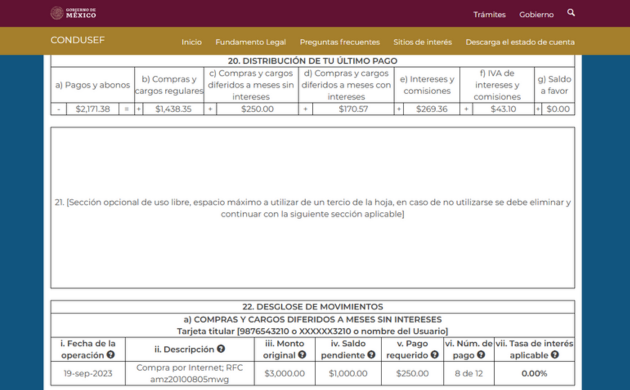This screenshot has height=390, width=630.
Task: Select the $250.00 distribution value
Action: tap(257, 109)
